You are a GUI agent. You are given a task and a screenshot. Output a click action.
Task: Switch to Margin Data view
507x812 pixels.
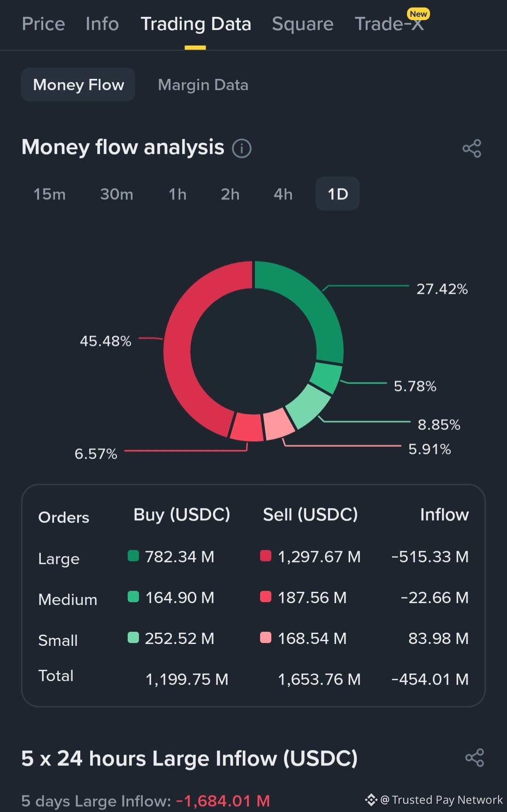pyautogui.click(x=203, y=84)
